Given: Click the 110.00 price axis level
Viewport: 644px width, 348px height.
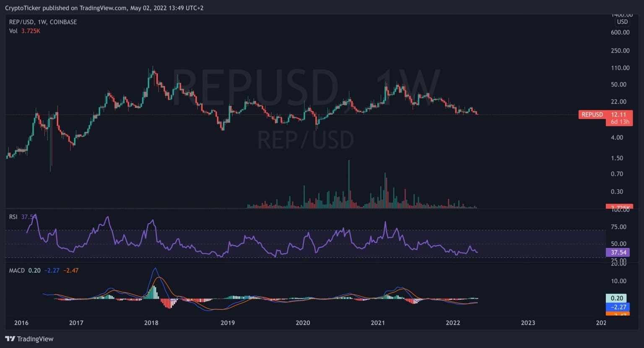Looking at the screenshot, I should (x=620, y=68).
